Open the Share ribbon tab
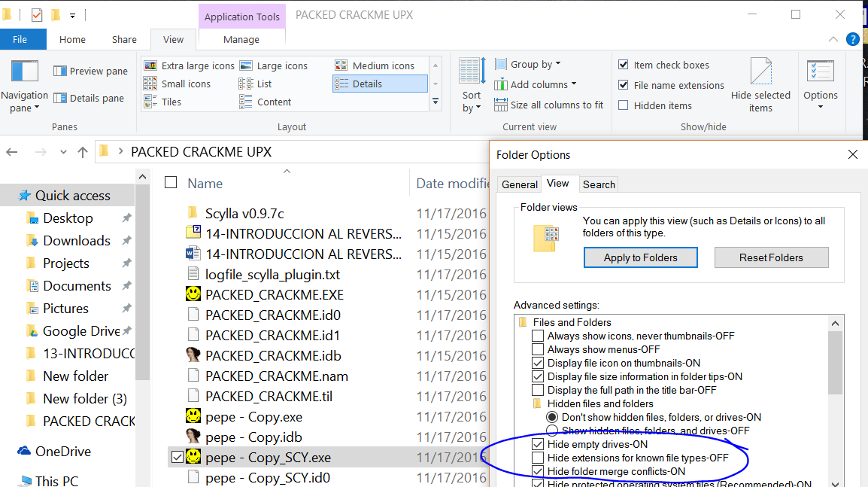Image resolution: width=868 pixels, height=487 pixels. [x=124, y=40]
